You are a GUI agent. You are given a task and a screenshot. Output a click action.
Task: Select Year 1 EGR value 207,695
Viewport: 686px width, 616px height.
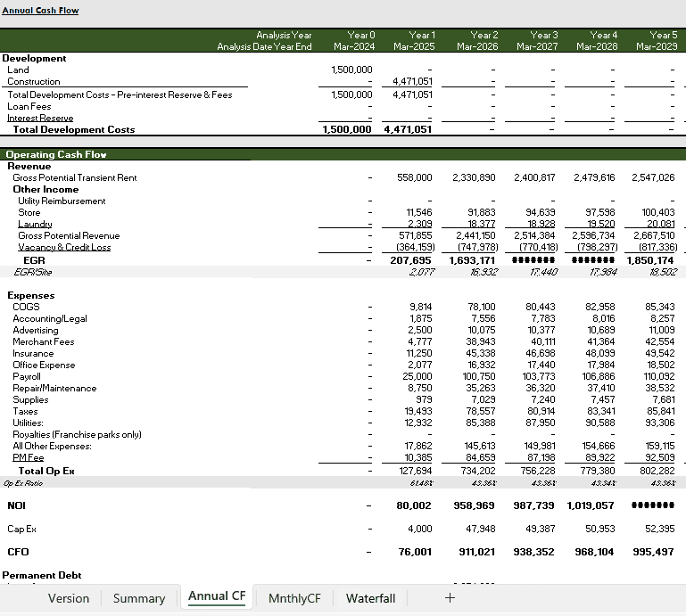(x=411, y=260)
